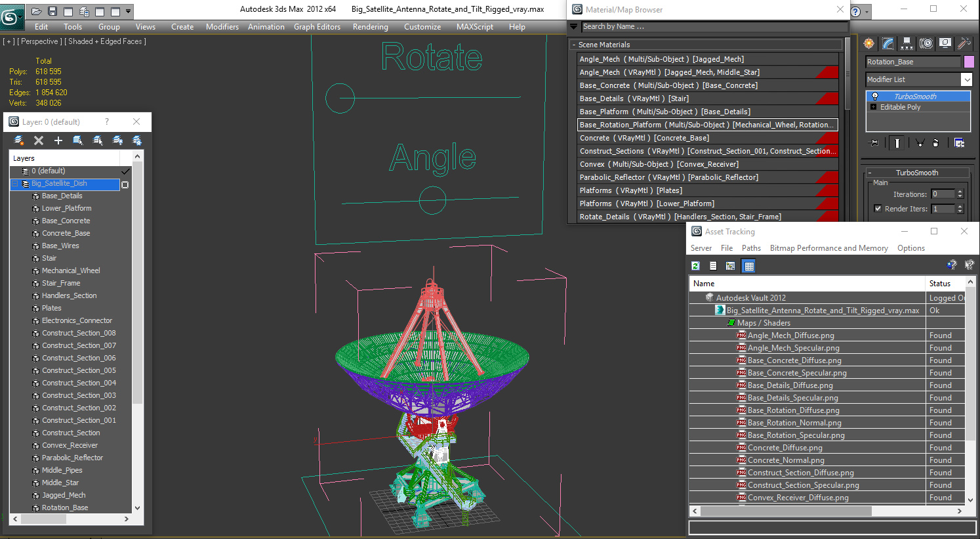The height and width of the screenshot is (539, 980).
Task: Open the Utilities hammer panel tab
Action: tap(964, 43)
